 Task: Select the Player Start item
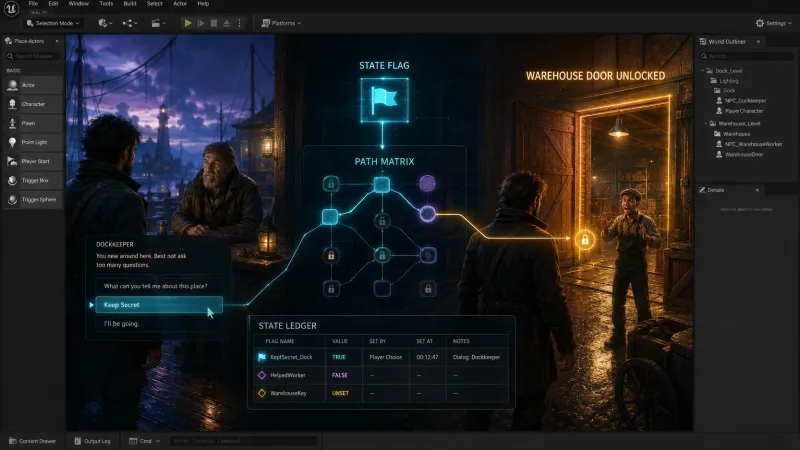tap(33, 161)
